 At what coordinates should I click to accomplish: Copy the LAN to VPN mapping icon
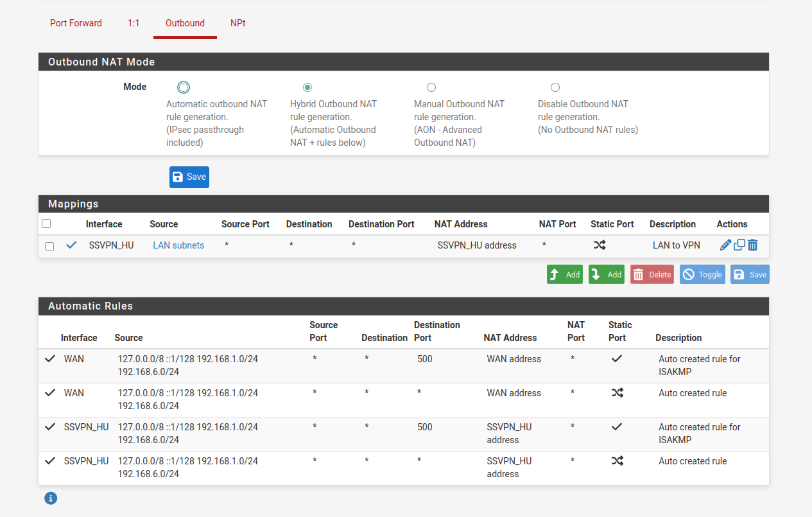739,245
